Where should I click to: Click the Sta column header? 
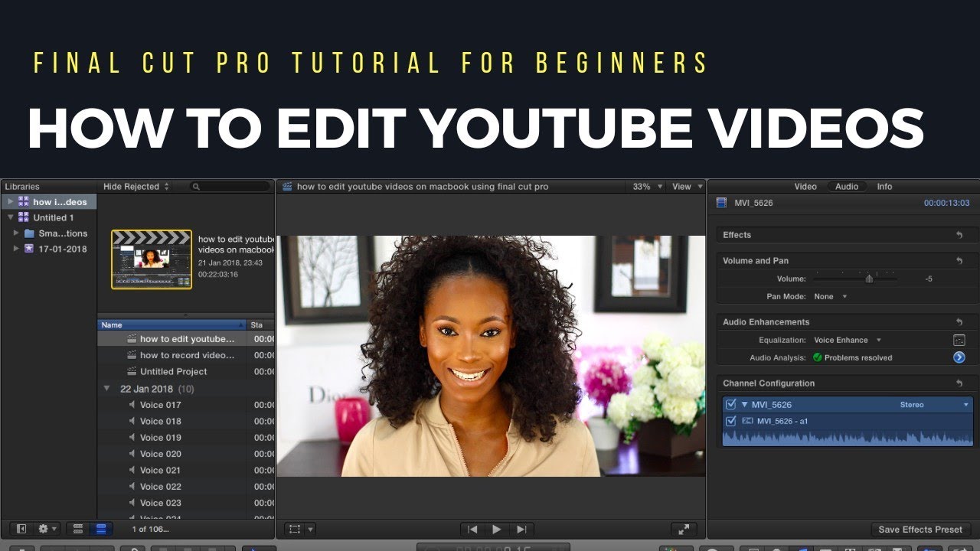pos(261,325)
